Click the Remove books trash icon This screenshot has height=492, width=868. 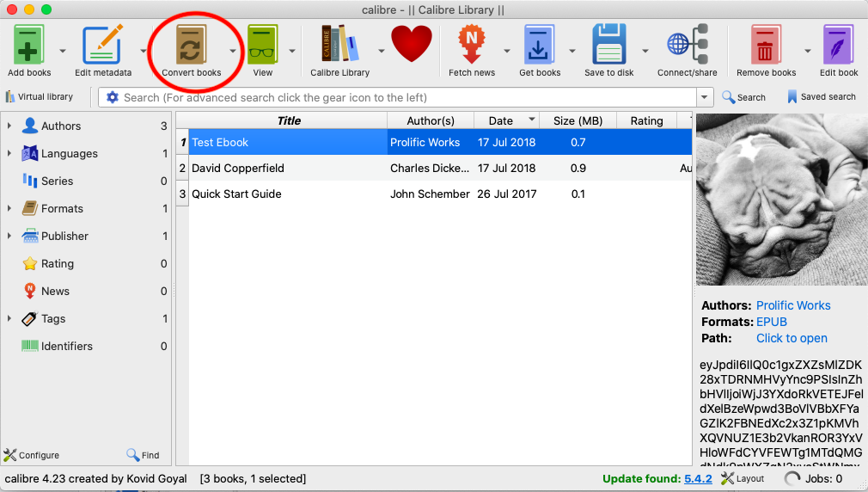click(766, 46)
